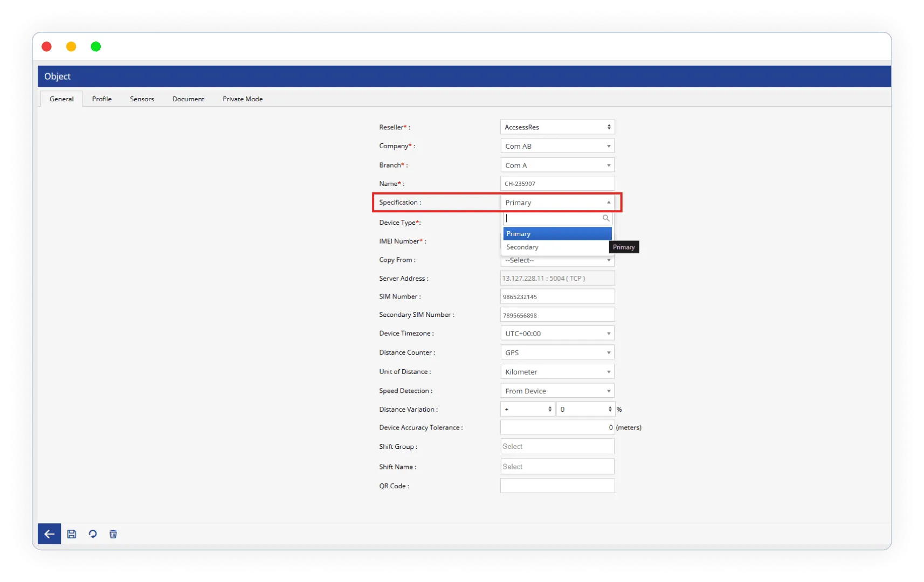This screenshot has width=924, height=582.
Task: Open the Profile tab
Action: (101, 99)
